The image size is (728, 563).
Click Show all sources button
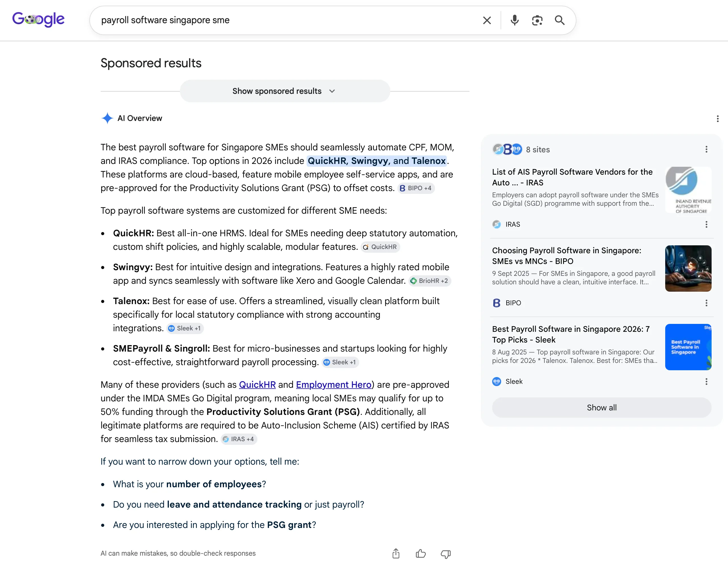[601, 408]
